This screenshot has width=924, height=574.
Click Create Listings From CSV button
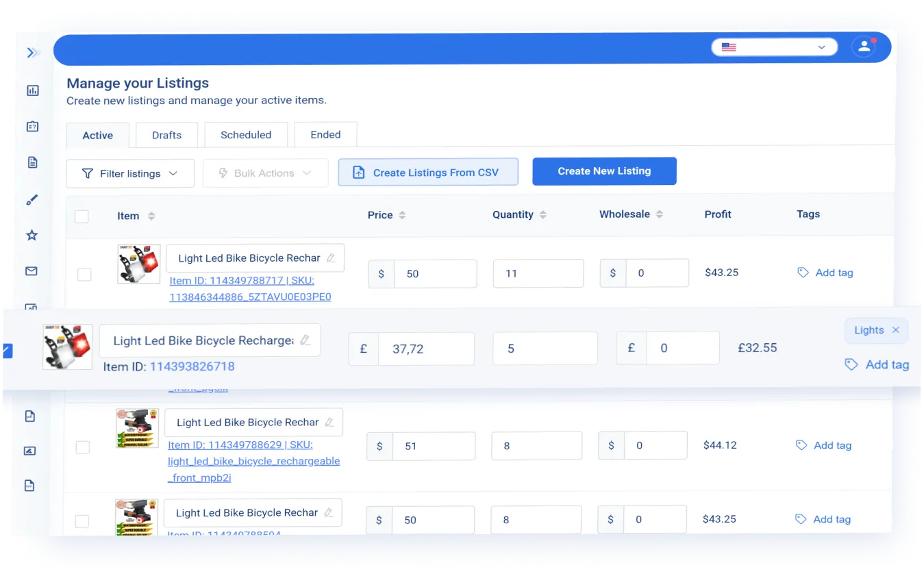pos(428,173)
